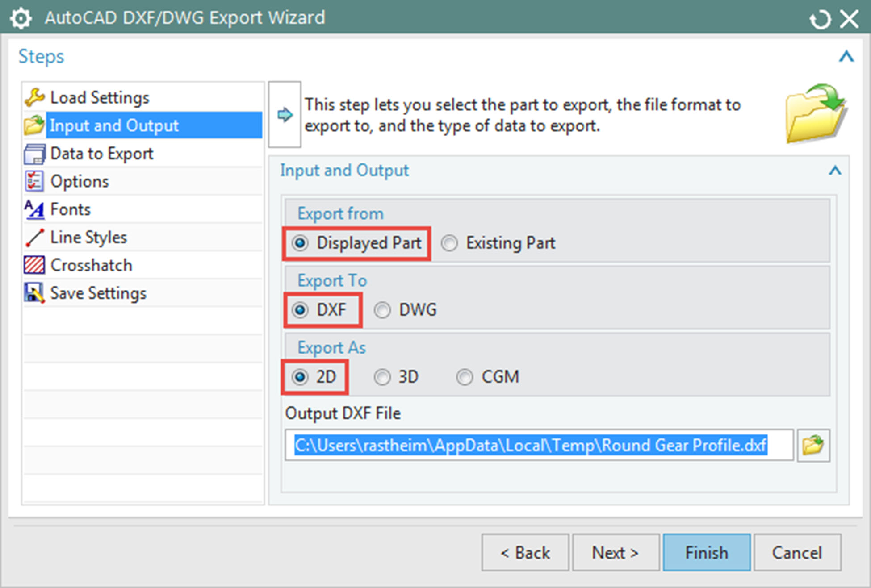Click the Load Settings wrench icon
871x588 pixels.
tap(34, 97)
